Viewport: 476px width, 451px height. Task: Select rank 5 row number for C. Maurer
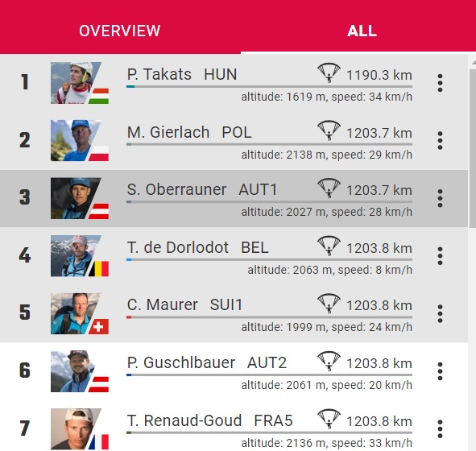pyautogui.click(x=25, y=312)
